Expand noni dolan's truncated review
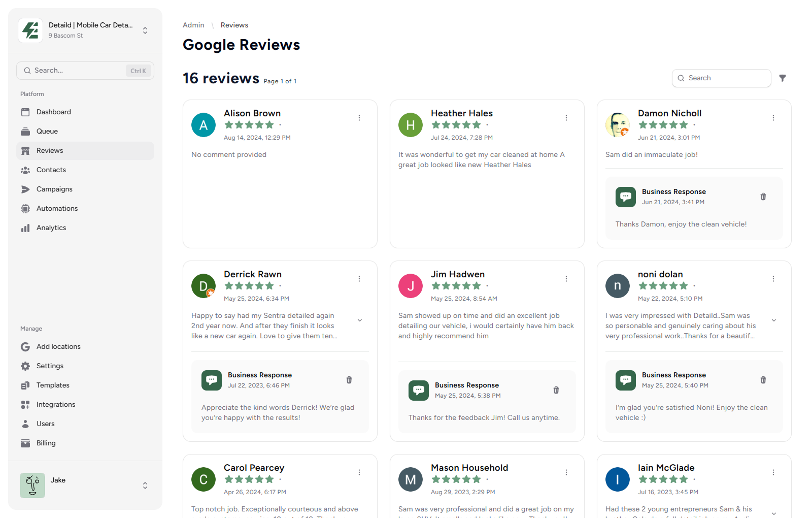This screenshot has height=518, width=812. click(x=774, y=320)
